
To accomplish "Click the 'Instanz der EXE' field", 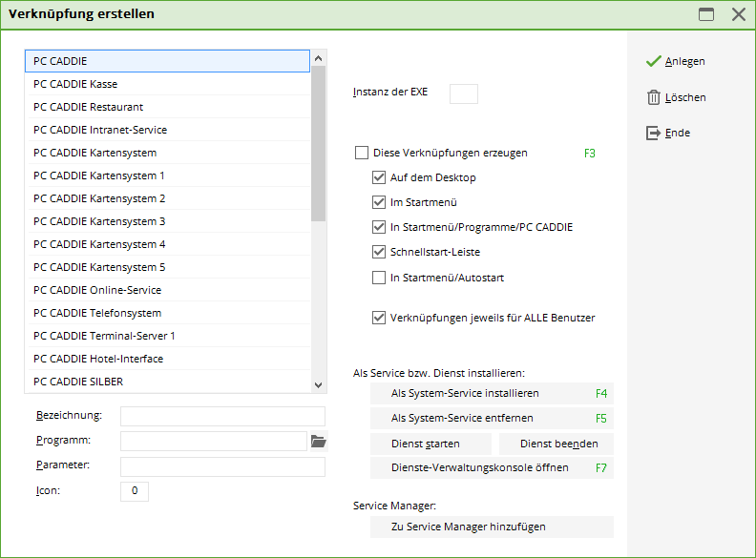I will [463, 93].
